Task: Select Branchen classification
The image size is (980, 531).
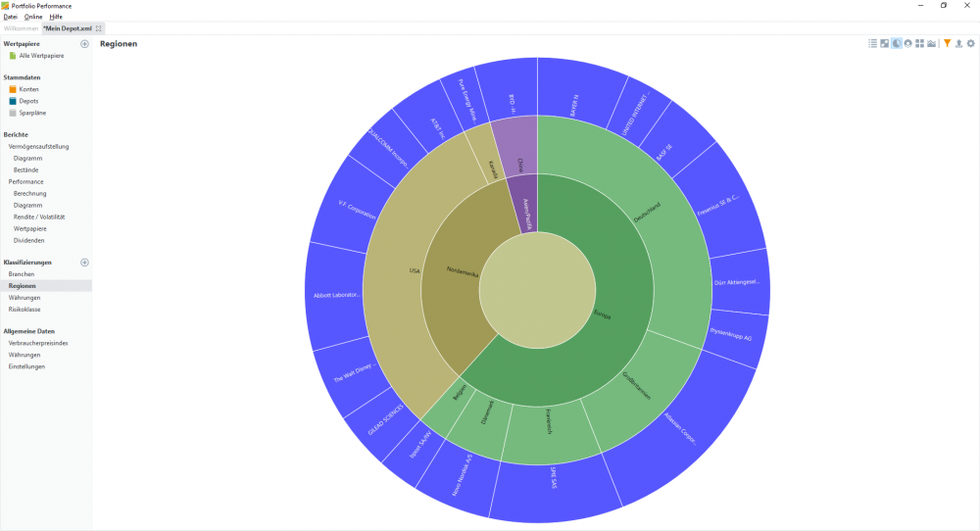Action: pos(22,274)
